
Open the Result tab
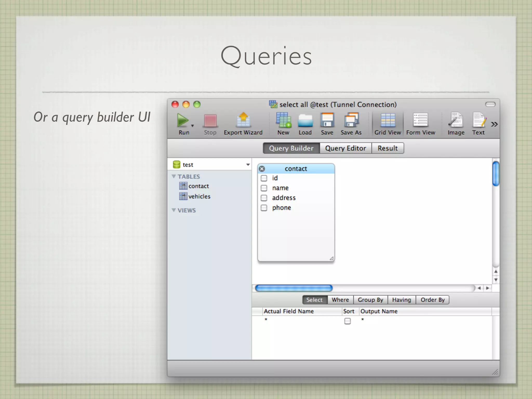[x=388, y=148]
